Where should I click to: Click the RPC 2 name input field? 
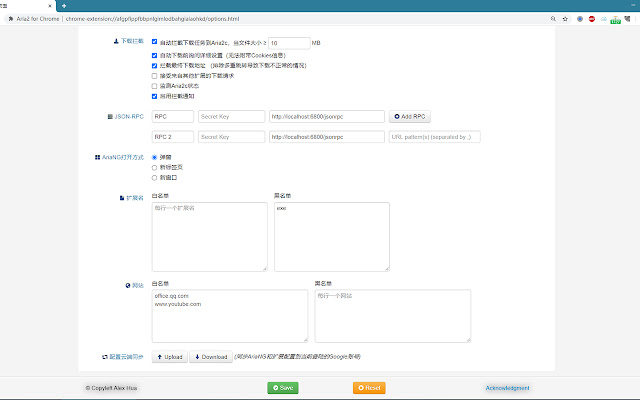[x=173, y=137]
